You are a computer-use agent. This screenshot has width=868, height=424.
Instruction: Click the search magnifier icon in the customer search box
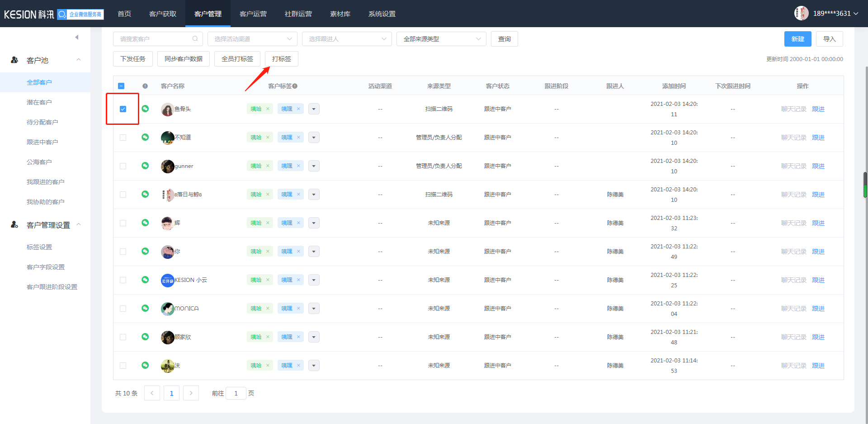(195, 39)
